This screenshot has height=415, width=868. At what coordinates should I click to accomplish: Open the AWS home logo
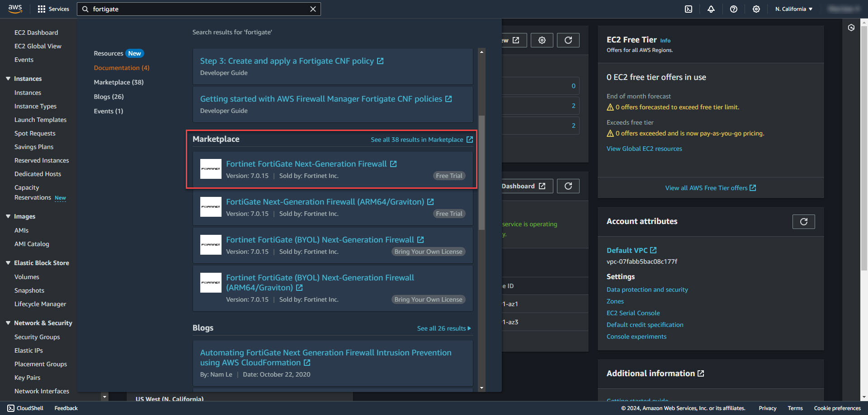(15, 9)
